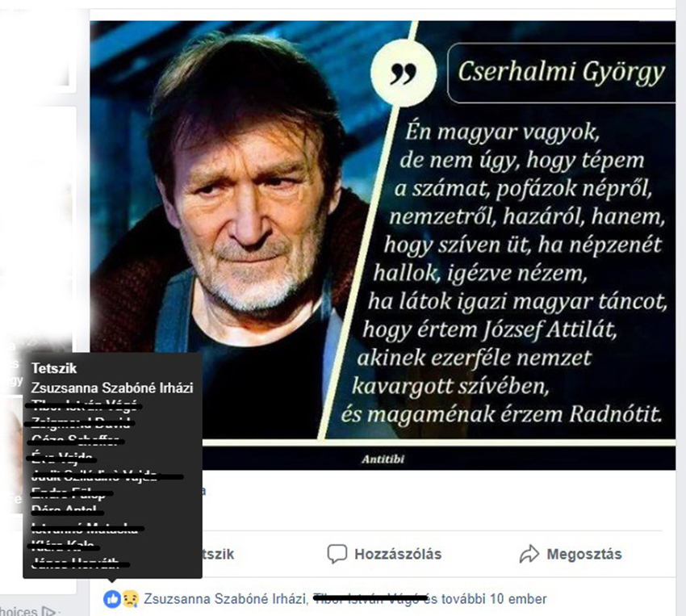Screen dimensions: 686x616
Task: Click the Hozzászólás comment button
Action: pos(384,554)
